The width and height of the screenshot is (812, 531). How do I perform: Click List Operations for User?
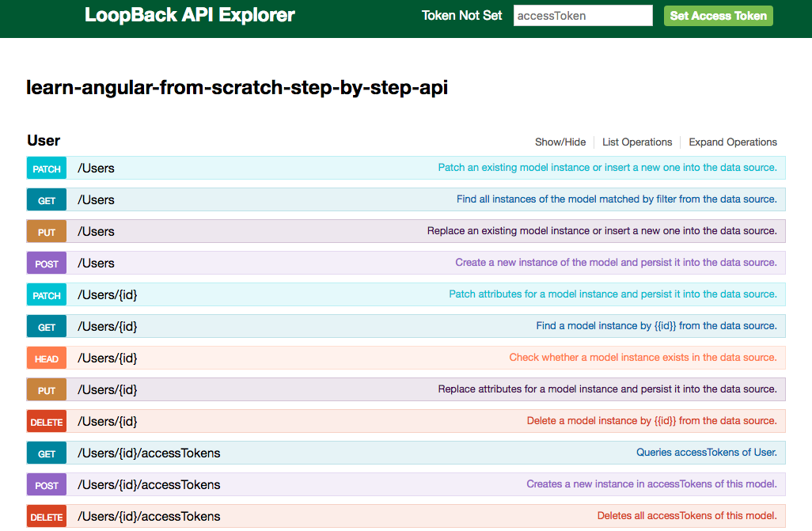637,142
